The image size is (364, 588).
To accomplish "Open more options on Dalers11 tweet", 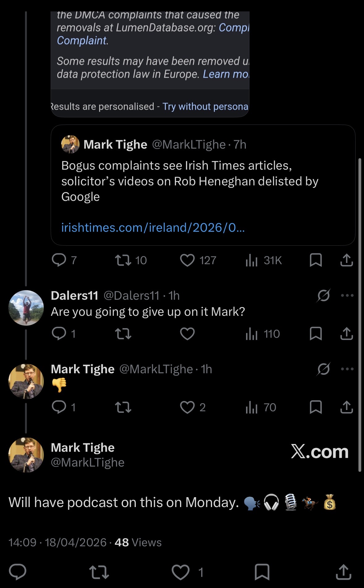I will (347, 296).
